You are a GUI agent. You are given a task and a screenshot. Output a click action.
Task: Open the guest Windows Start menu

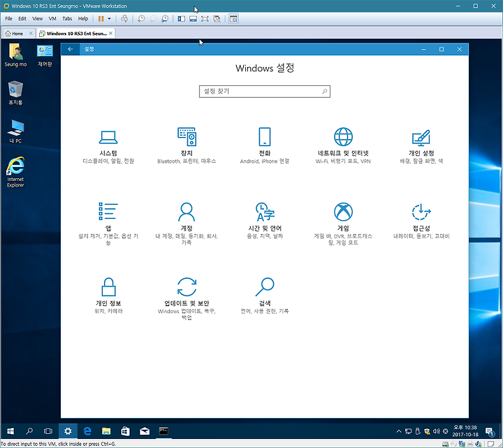[10, 431]
